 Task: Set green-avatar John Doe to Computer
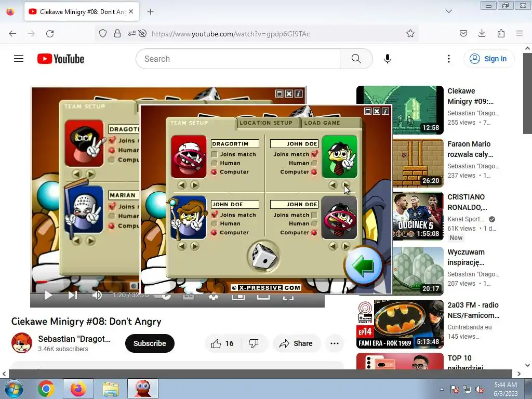coord(314,172)
